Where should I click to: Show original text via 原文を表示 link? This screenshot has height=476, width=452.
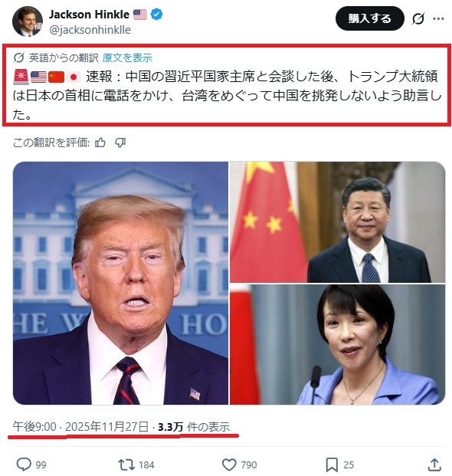(127, 57)
